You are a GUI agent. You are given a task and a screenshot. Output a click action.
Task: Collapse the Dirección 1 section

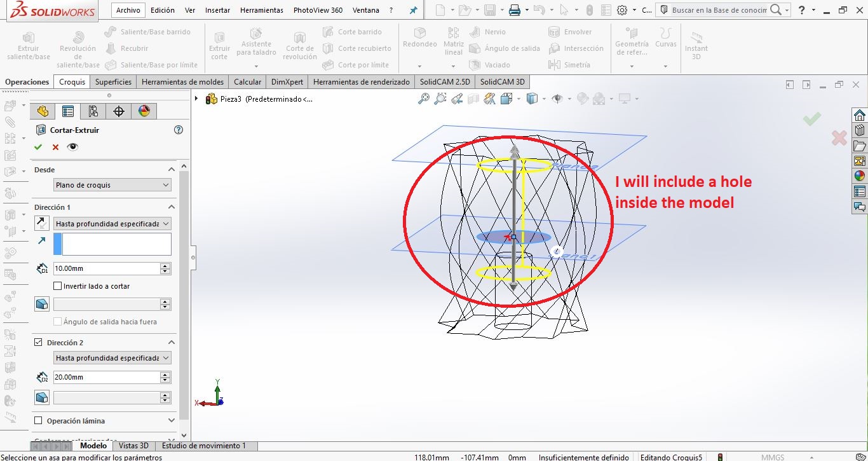tap(171, 207)
